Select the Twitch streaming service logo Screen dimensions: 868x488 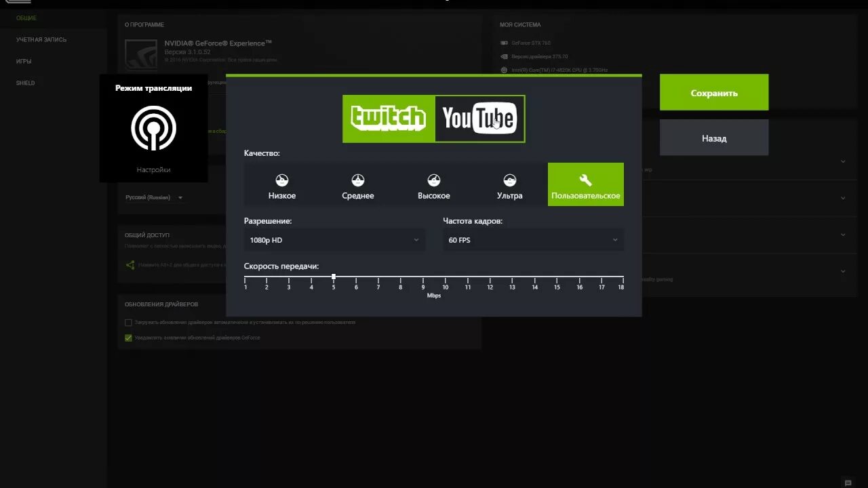pyautogui.click(x=388, y=119)
